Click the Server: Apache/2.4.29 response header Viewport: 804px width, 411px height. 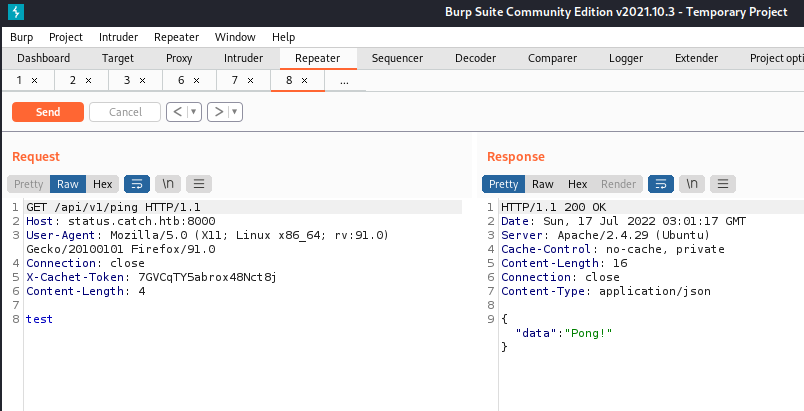[606, 235]
